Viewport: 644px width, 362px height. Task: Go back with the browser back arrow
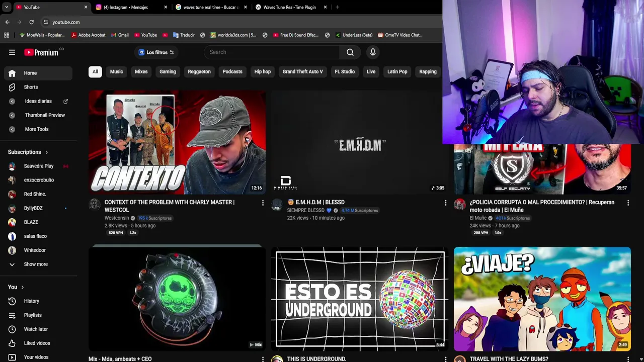[7, 22]
